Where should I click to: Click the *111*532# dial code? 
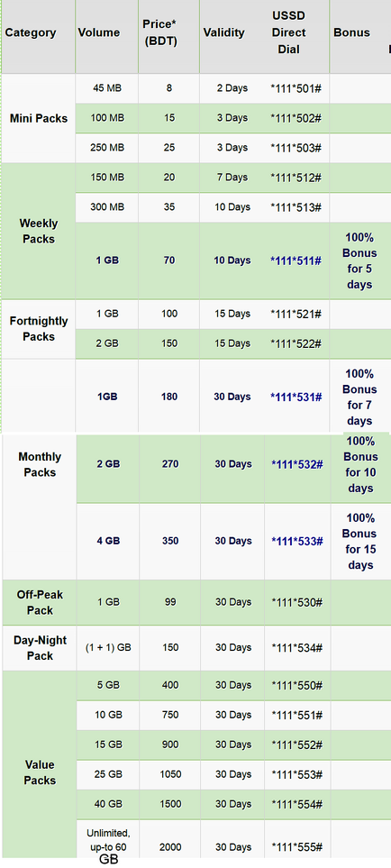click(x=297, y=464)
